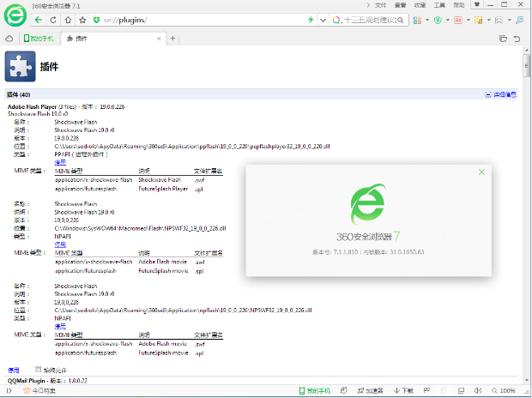532x398 pixels.
Task: Open the 查看 menu
Action: tap(401, 5)
